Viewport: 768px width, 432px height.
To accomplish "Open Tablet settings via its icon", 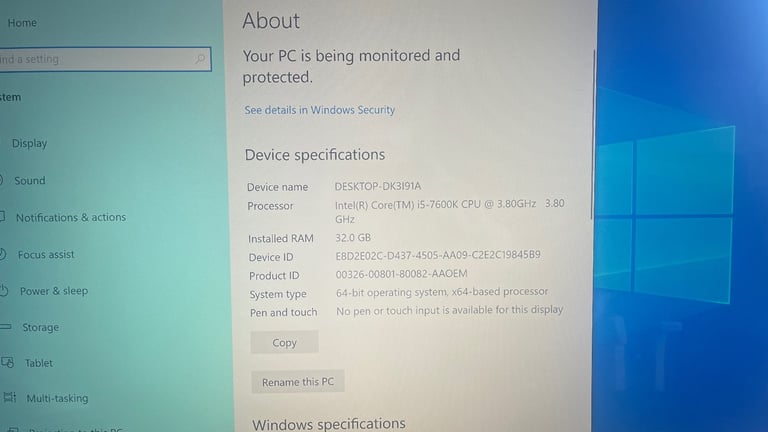I will [7, 362].
